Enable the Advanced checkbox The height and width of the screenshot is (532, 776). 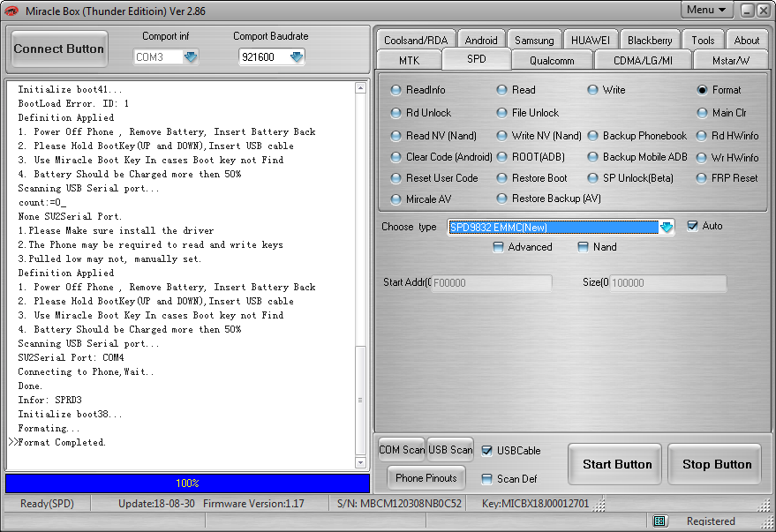[499, 247]
